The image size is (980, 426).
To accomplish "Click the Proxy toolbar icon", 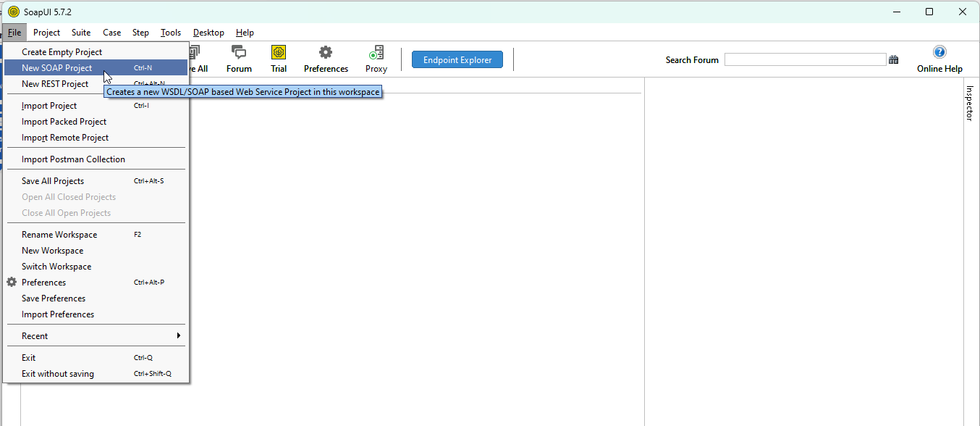I will point(376,59).
